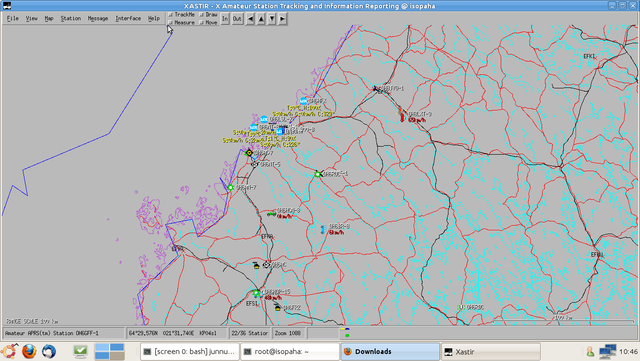Open the Station menu

pos(71,18)
